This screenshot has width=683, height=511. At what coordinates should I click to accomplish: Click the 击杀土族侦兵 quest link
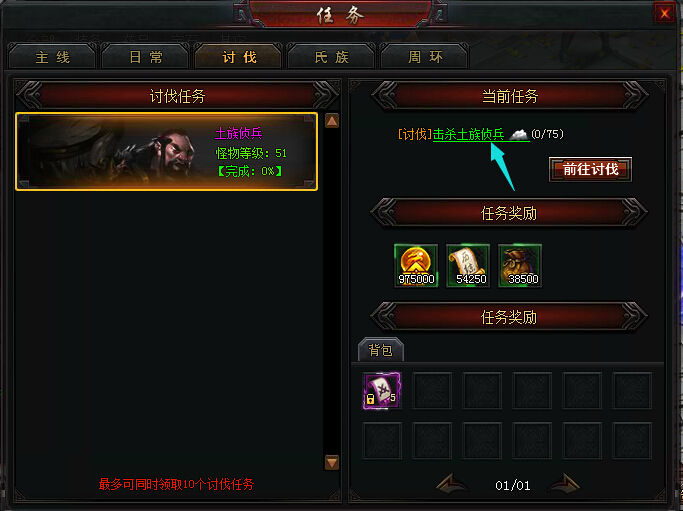[469, 134]
